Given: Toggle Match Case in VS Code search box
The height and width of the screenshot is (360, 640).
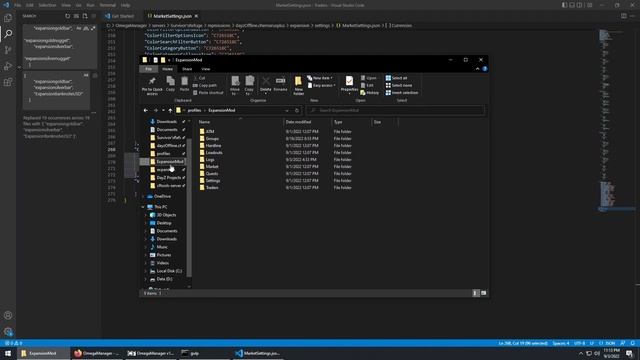Looking at the screenshot, I should point(79,28).
